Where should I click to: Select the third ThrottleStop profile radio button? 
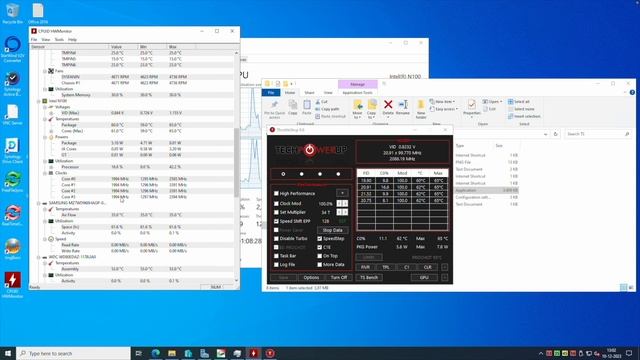point(320,174)
